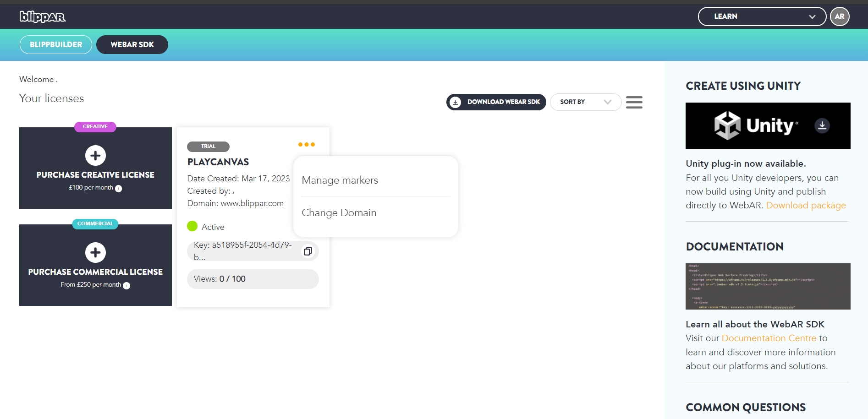Click the hamburger list view icon
This screenshot has height=419, width=868.
click(634, 102)
